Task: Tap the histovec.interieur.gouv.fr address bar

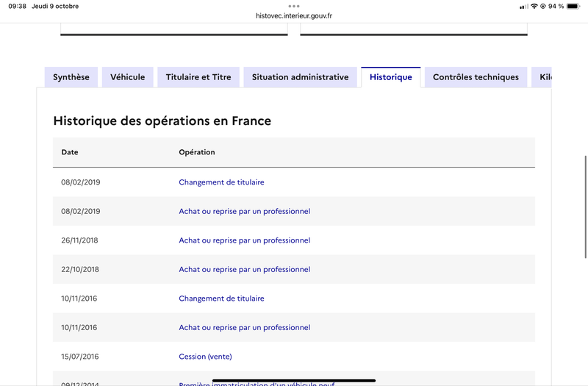Action: coord(294,15)
